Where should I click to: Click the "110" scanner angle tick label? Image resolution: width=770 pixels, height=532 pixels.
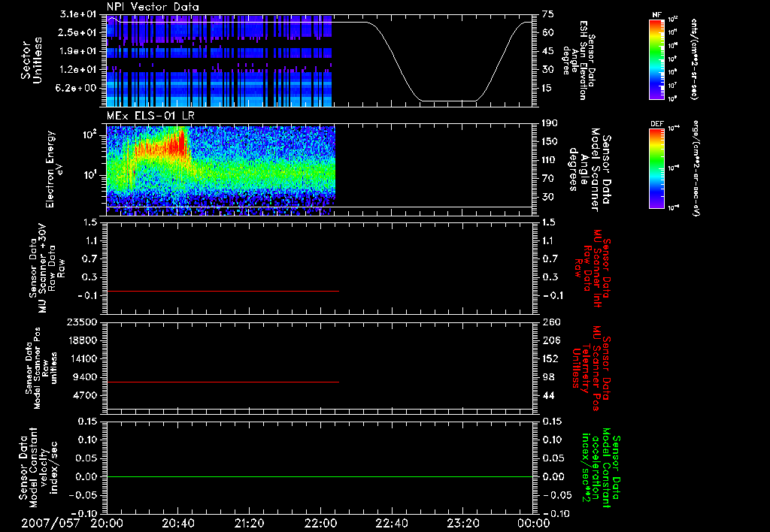coord(550,160)
